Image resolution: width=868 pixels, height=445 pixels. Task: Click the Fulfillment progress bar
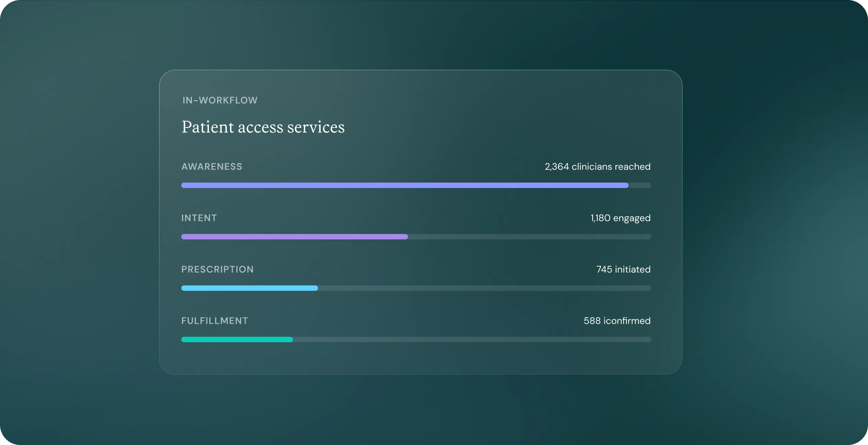pyautogui.click(x=416, y=339)
